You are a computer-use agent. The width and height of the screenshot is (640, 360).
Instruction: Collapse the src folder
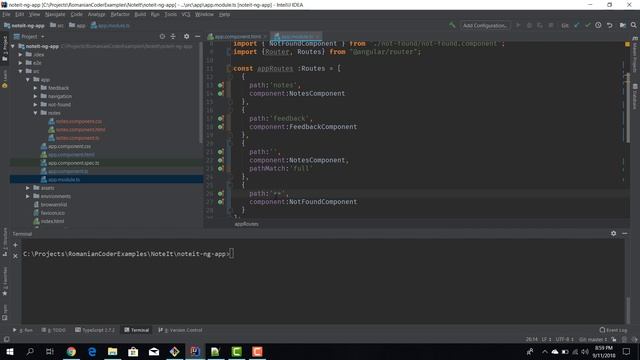[x=20, y=71]
